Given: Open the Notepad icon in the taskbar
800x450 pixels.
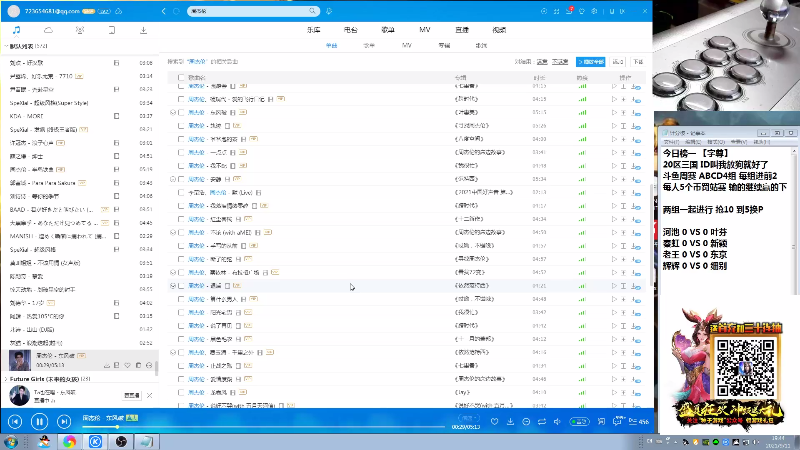Looking at the screenshot, I should pos(146,442).
